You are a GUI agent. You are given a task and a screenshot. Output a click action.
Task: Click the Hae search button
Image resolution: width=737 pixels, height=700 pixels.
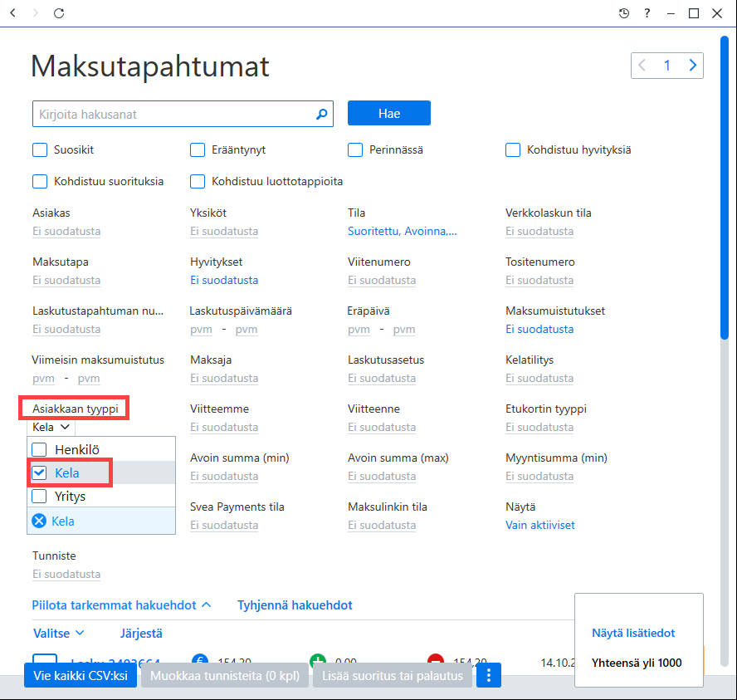[x=389, y=113]
